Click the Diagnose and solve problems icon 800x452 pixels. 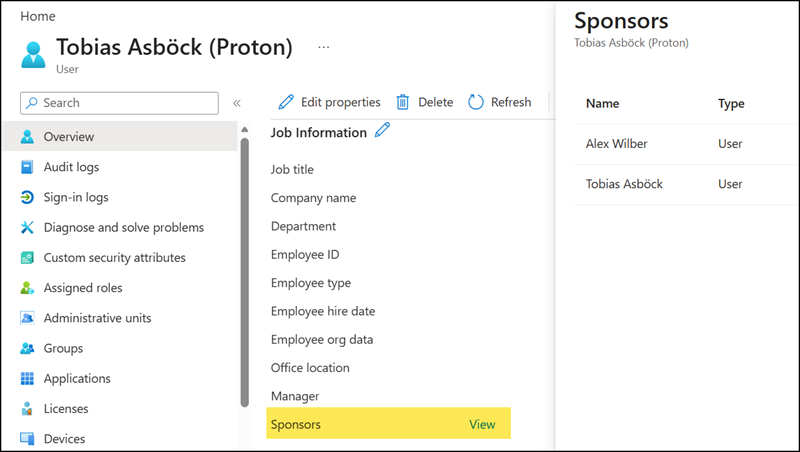27,227
